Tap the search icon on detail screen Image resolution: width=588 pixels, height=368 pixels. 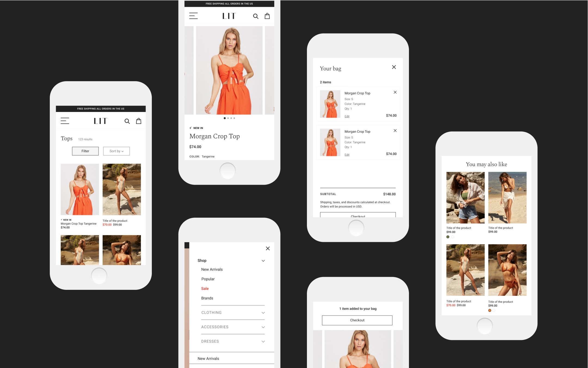pos(255,16)
